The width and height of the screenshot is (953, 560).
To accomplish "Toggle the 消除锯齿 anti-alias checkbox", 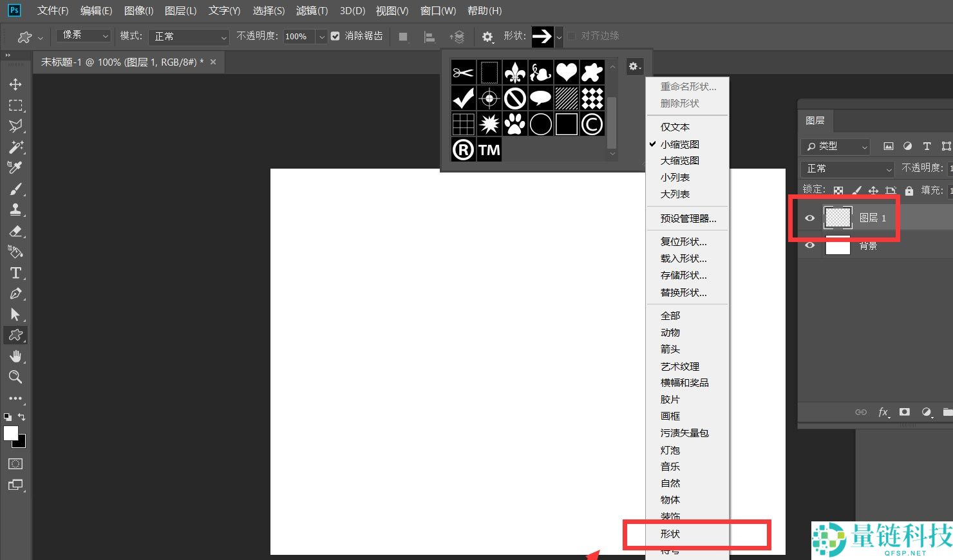I will click(335, 36).
